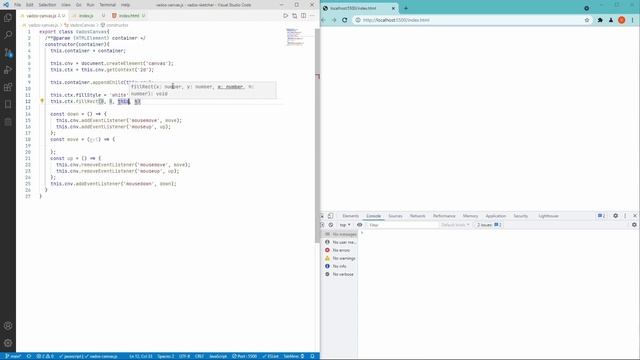Image resolution: width=640 pixels, height=360 pixels.
Task: Open the Edit menu
Action: pyautogui.click(x=30, y=5)
